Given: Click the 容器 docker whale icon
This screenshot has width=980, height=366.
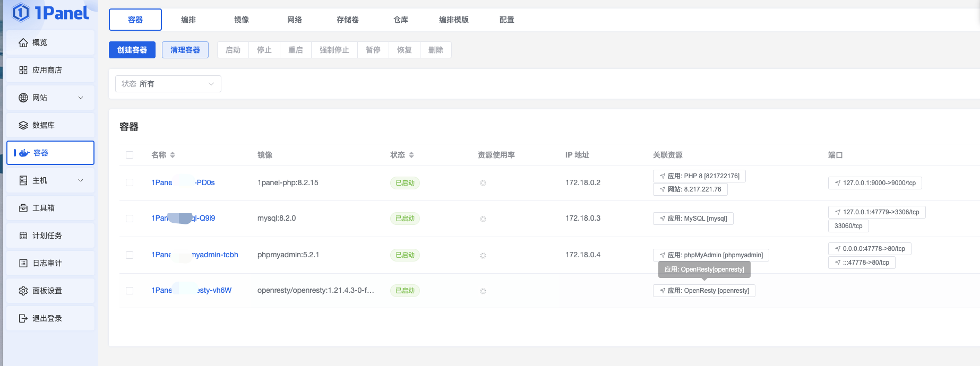Looking at the screenshot, I should pyautogui.click(x=24, y=153).
